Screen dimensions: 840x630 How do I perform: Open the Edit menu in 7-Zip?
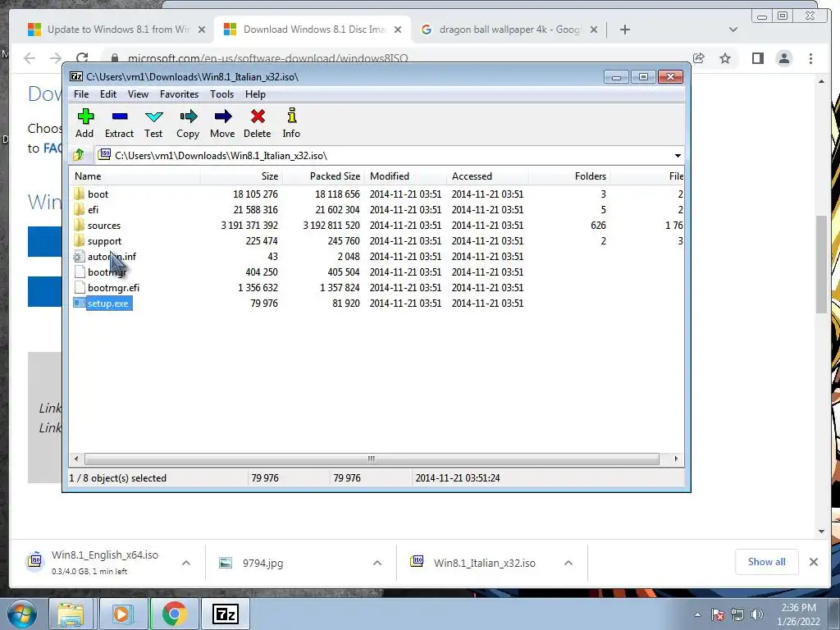coord(107,94)
